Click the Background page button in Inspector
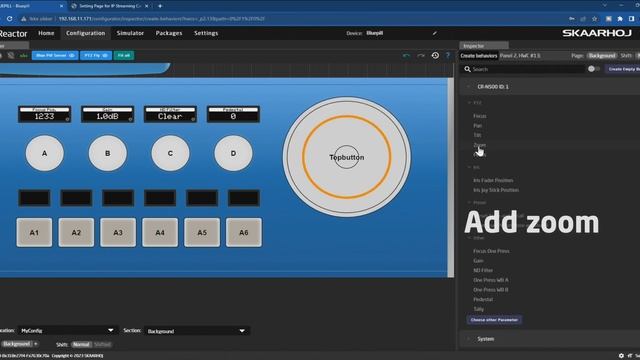This screenshot has height=360, width=640. tap(602, 56)
